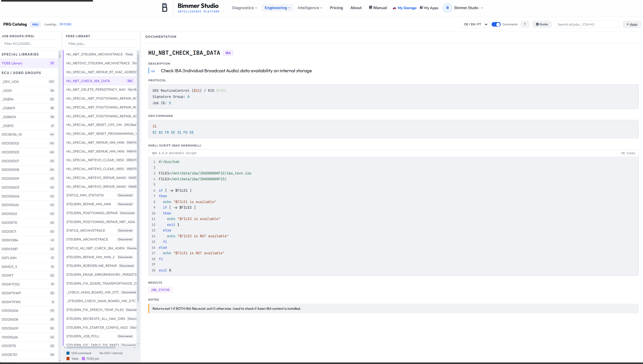643x364 pixels.
Task: Click the Bimmer Studio logo icon
Action: click(x=165, y=8)
